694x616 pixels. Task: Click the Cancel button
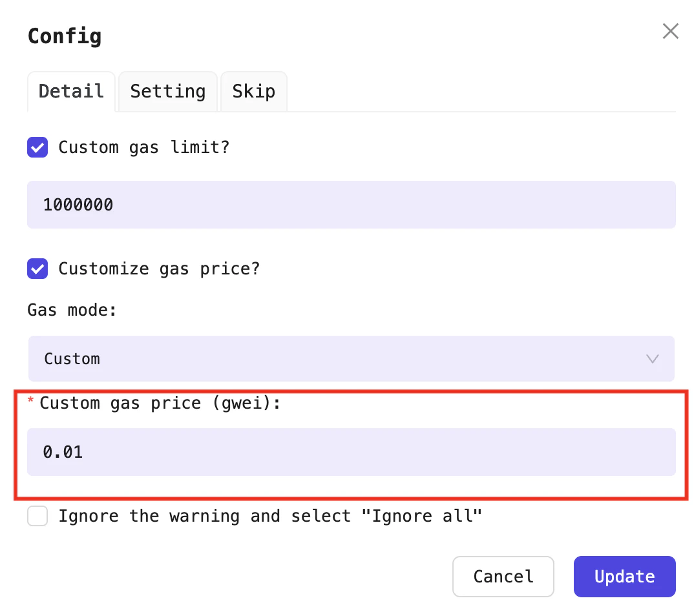pos(503,577)
